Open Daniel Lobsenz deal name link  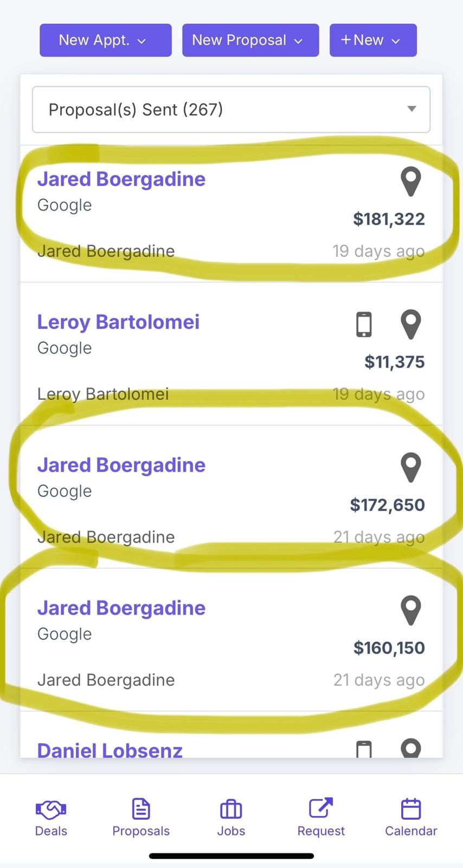(110, 750)
